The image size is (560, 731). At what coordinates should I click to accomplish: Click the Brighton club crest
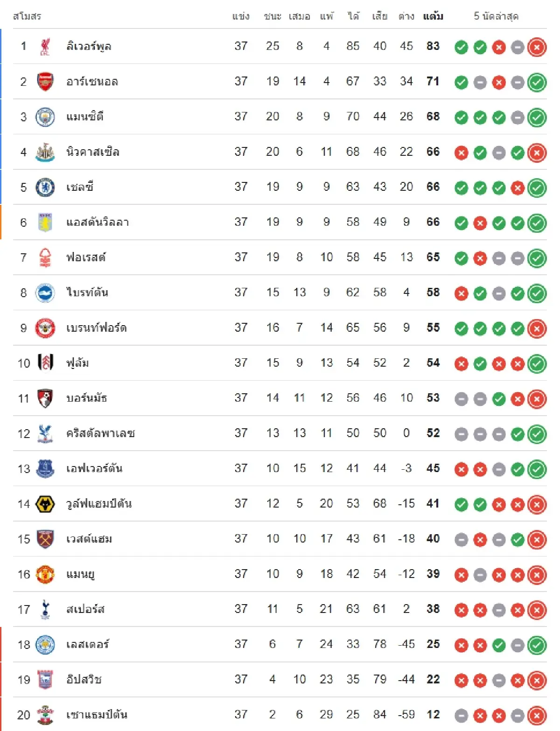[x=45, y=292]
